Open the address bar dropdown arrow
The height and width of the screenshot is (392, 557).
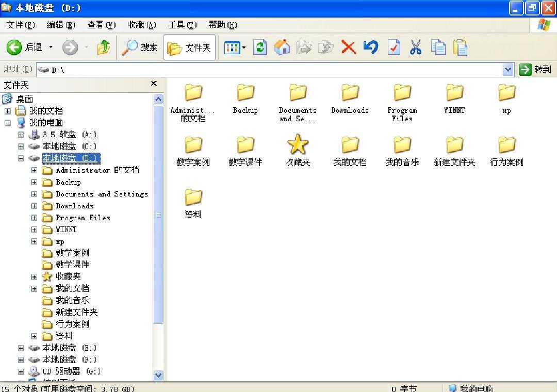click(508, 70)
